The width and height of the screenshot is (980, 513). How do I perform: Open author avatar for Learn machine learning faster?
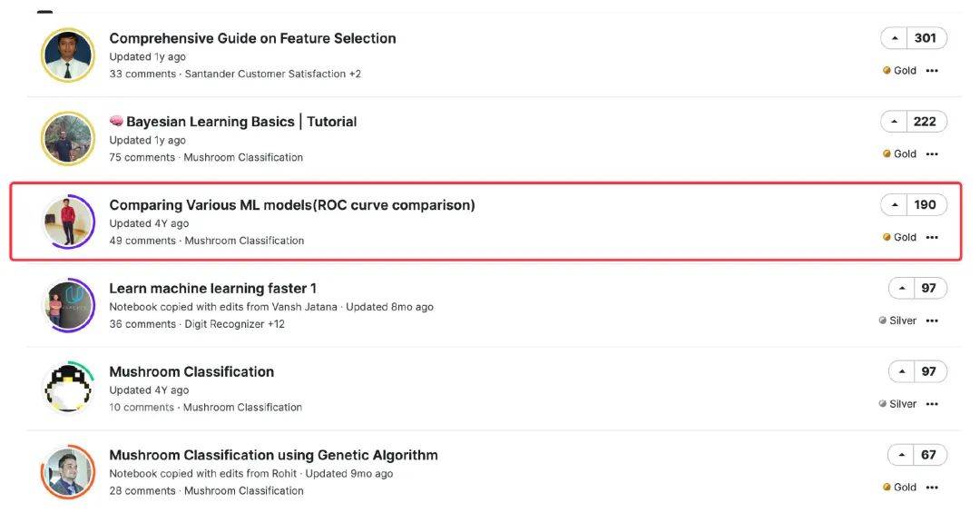coord(68,305)
